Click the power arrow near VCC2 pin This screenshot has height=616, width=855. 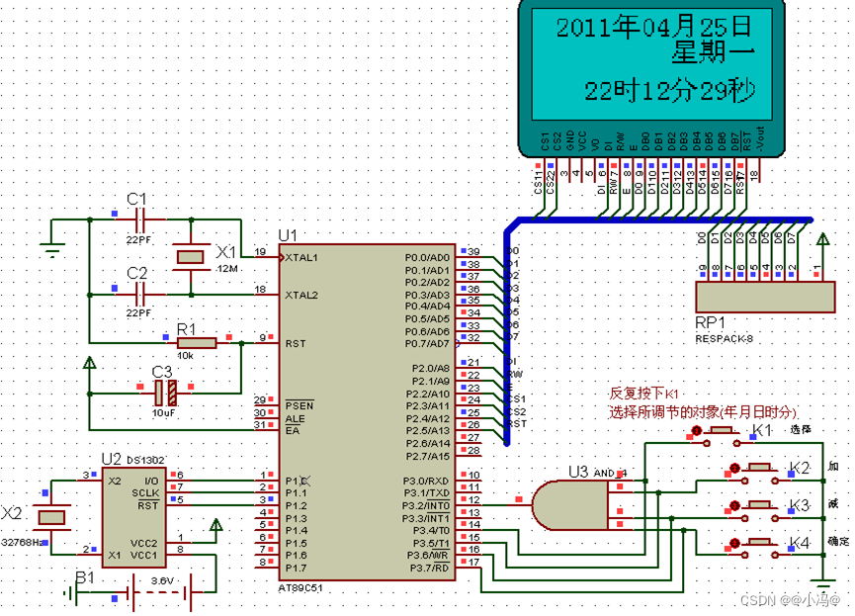point(215,525)
